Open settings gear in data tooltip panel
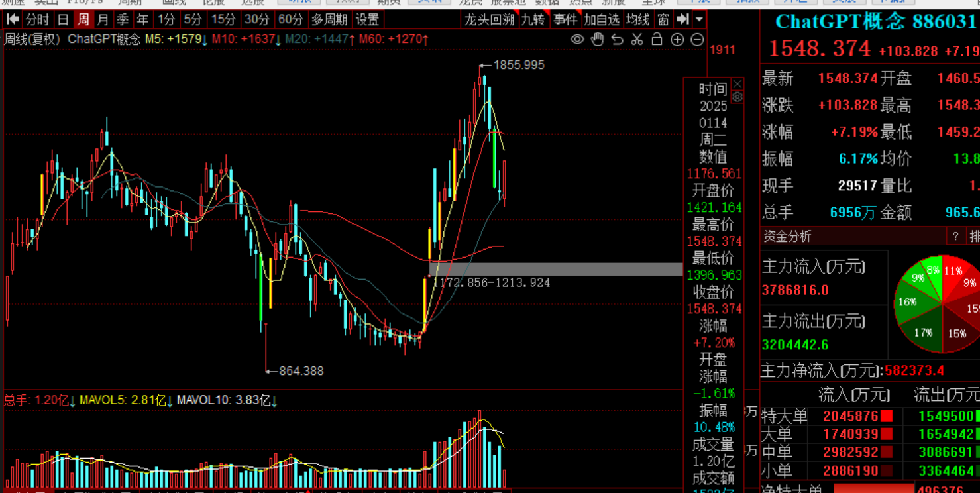 pos(737,97)
